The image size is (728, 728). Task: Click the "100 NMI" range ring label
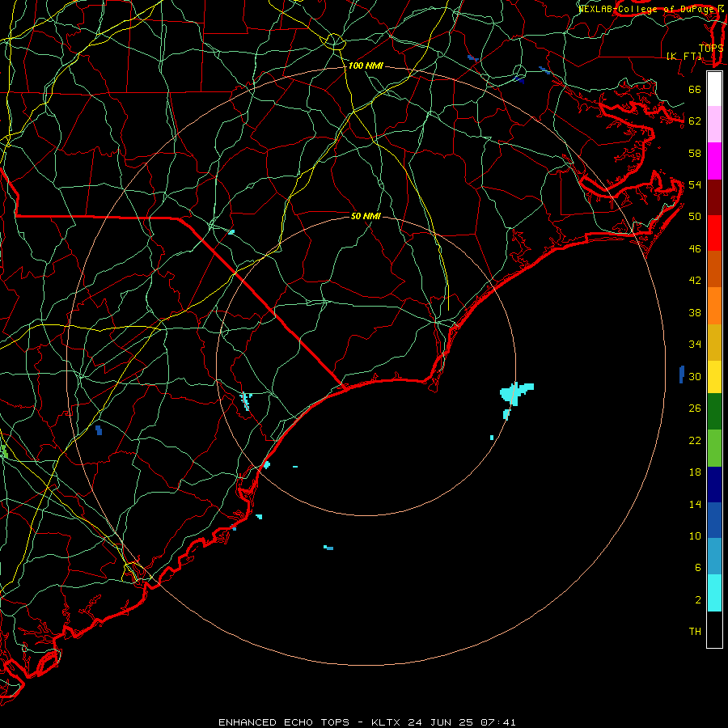pos(366,66)
